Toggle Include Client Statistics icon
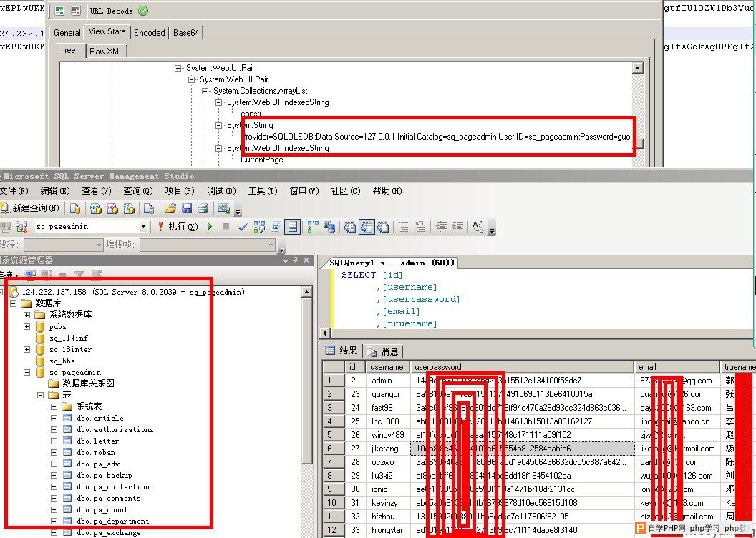 click(329, 226)
